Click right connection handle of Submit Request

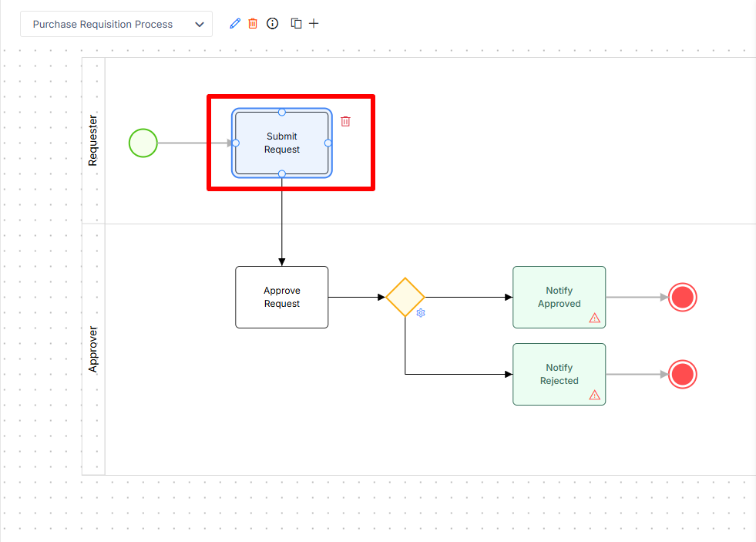(328, 143)
